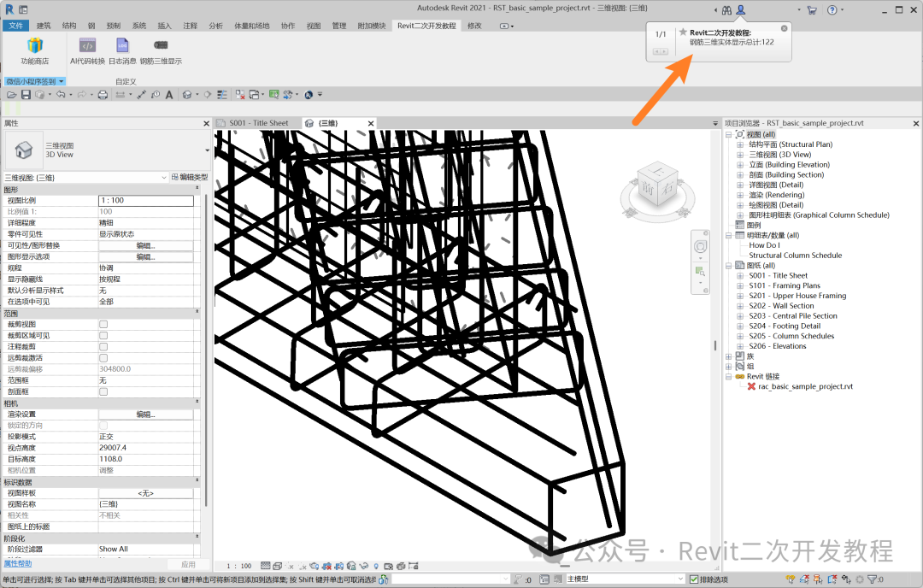Click 编辑类型 button in properties panel

click(190, 177)
